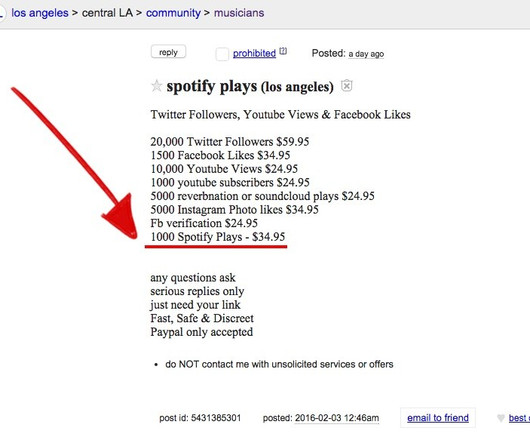Viewport: 530px width, 443px height.
Task: Click the unsolicited services notice text
Action: pos(279,364)
